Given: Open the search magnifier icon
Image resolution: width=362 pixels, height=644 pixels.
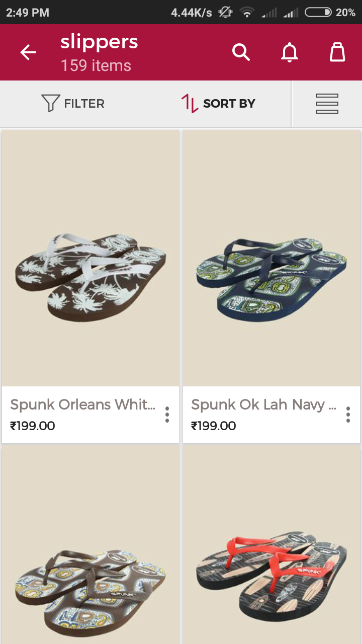Looking at the screenshot, I should pyautogui.click(x=241, y=52).
